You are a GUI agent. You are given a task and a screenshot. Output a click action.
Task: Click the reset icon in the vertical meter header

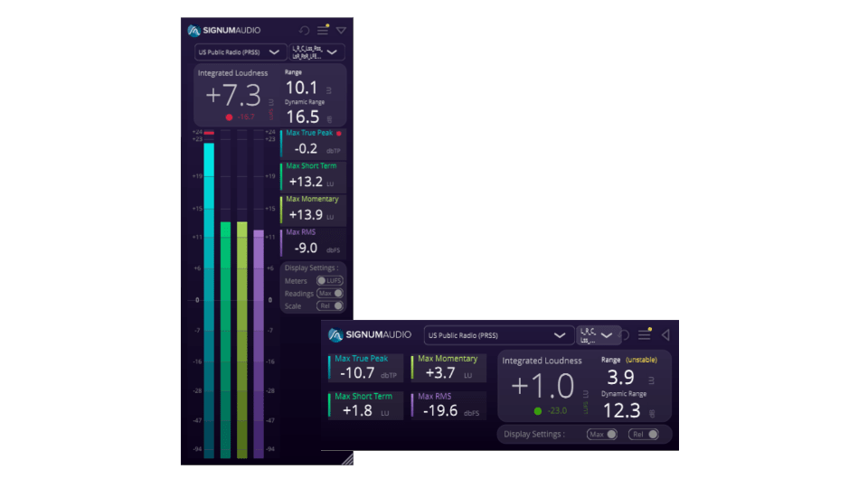[304, 30]
